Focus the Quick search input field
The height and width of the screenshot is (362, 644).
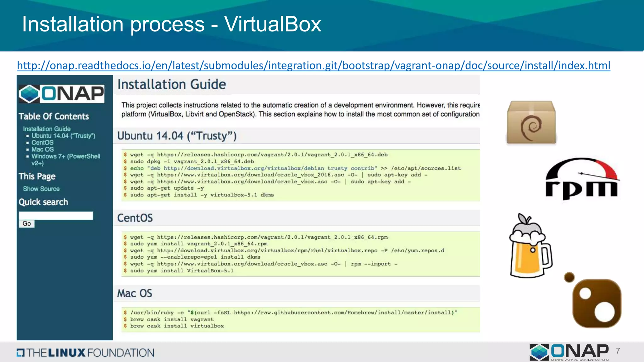coord(56,216)
